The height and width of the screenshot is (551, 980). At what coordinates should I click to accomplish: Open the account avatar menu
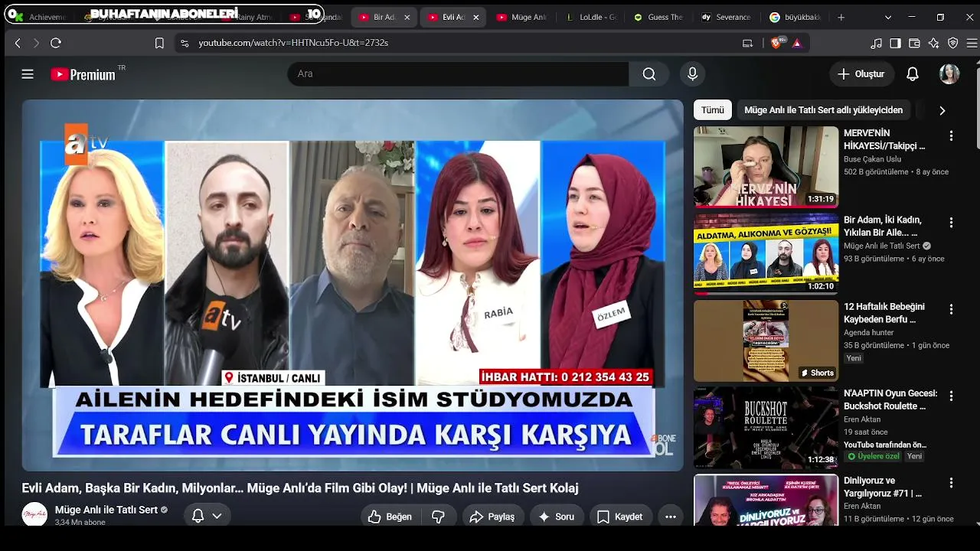pos(949,74)
